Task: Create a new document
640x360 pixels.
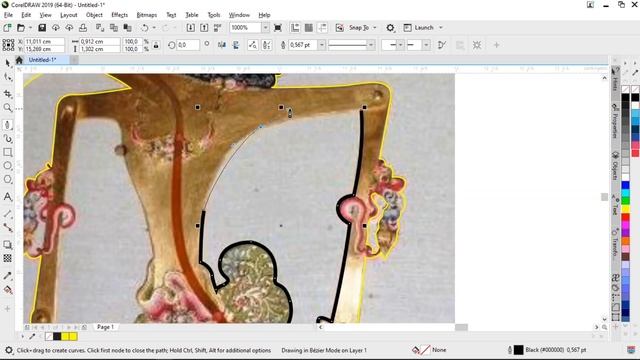Action: (x=7, y=28)
